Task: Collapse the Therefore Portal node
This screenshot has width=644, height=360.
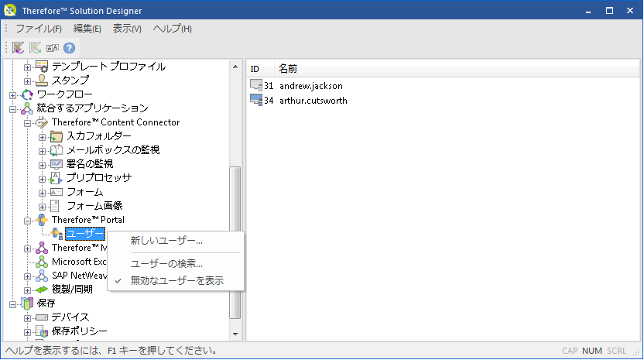Action: coord(27,221)
